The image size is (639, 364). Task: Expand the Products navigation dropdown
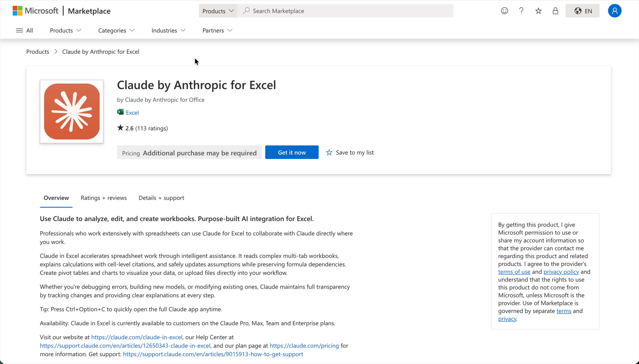[65, 30]
